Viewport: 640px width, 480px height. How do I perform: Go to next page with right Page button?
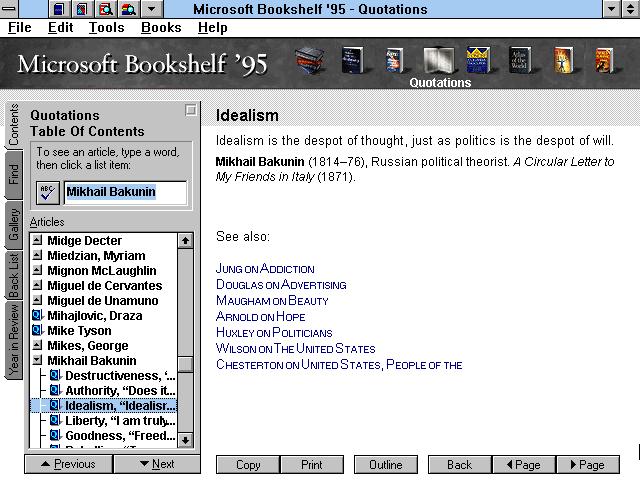coord(588,465)
